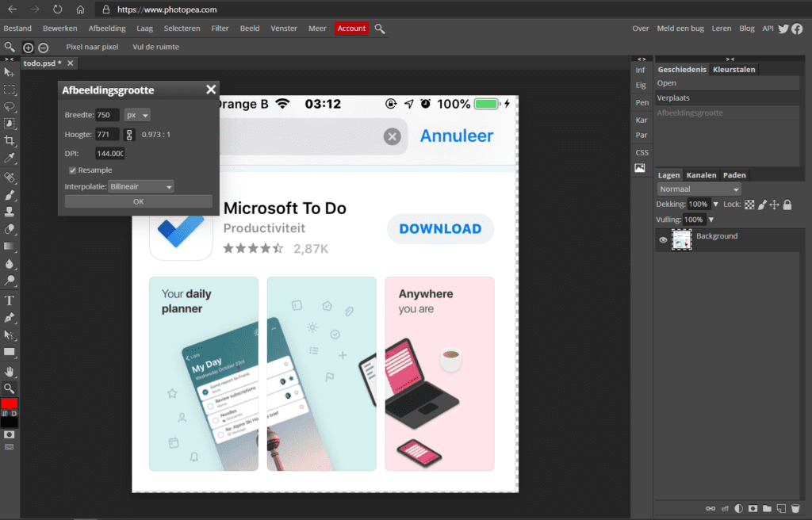Select the Zoom tool in toolbar

[x=10, y=388]
